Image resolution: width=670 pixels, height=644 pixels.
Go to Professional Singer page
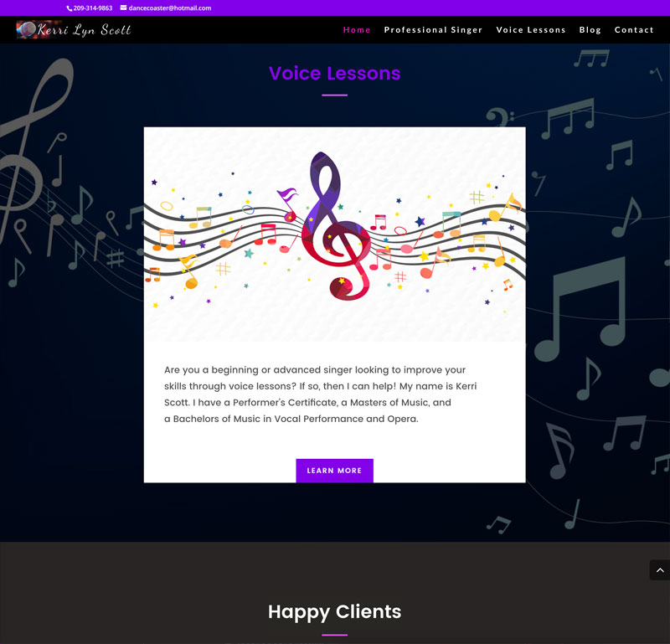[x=433, y=30]
